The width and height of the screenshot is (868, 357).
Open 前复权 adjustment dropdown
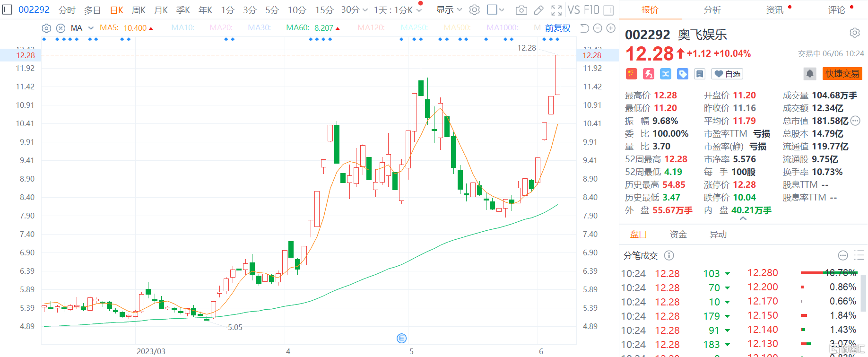[558, 28]
